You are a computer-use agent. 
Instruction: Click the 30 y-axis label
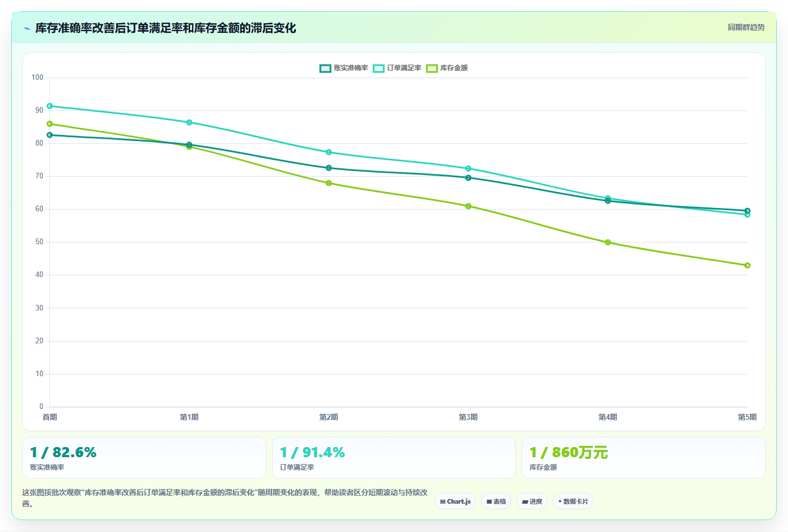click(x=39, y=308)
